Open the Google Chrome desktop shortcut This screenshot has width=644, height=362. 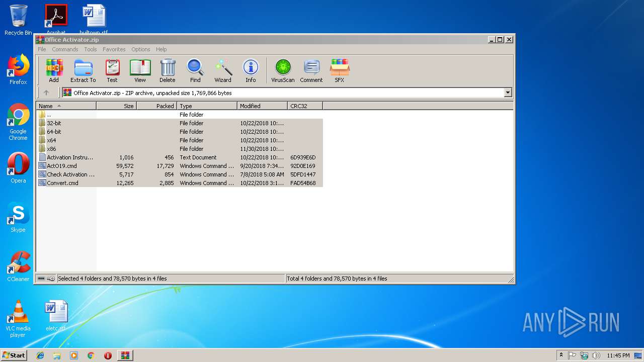click(x=18, y=122)
